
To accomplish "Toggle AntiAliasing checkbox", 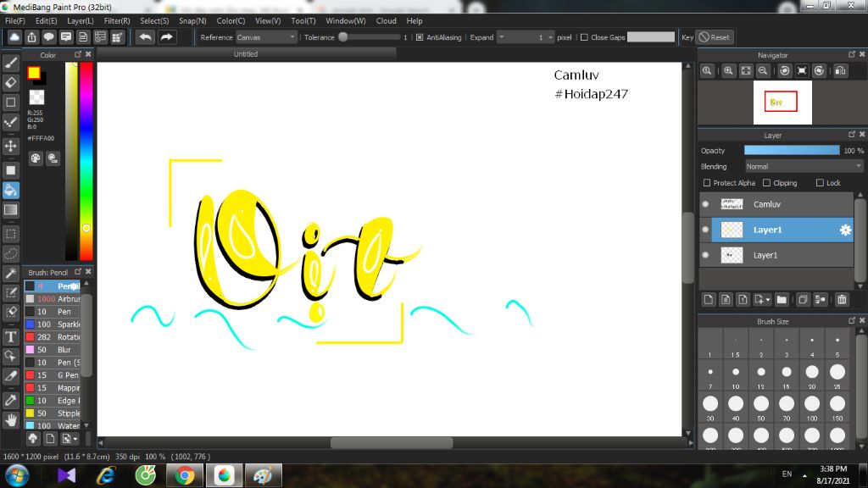I will [420, 37].
